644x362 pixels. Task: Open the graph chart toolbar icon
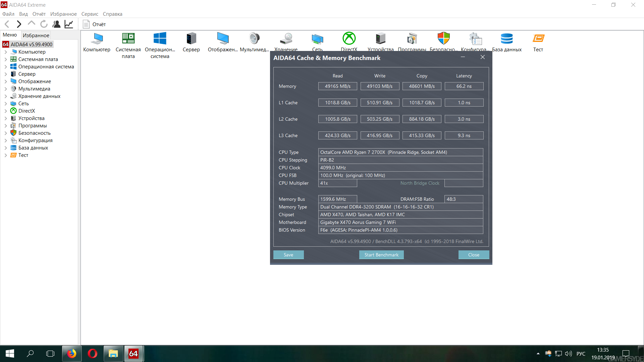(69, 24)
